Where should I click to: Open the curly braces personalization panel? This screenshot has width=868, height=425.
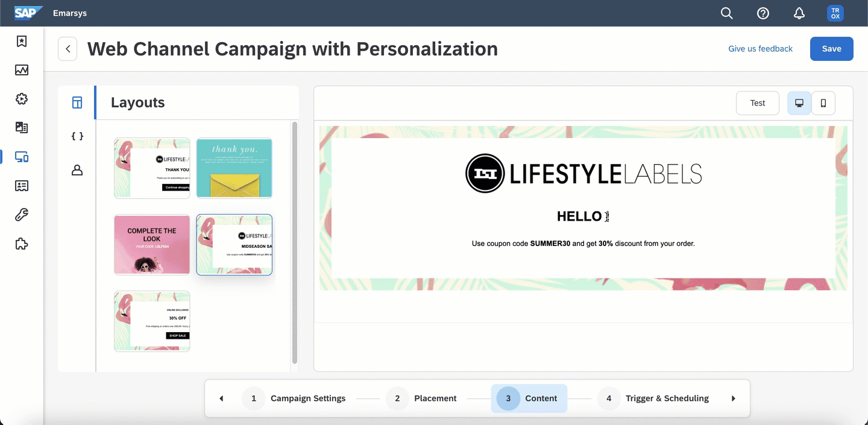point(77,136)
